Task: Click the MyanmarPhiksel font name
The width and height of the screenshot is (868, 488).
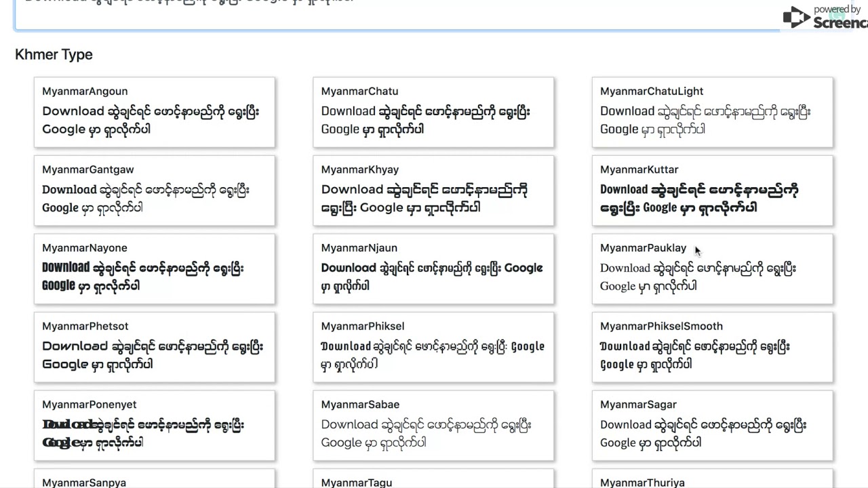Action: pyautogui.click(x=363, y=326)
